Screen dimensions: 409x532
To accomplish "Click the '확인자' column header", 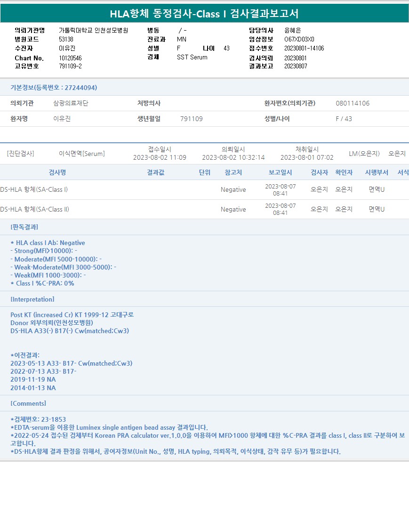I will coord(344,172).
